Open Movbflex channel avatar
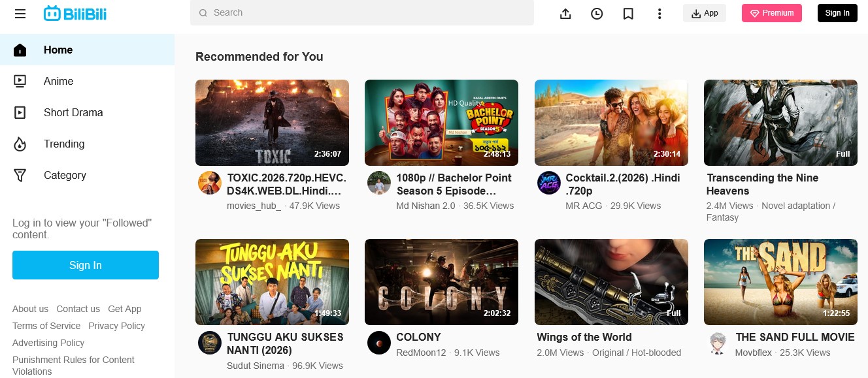Screen dimensions: 868x378 tap(718, 343)
